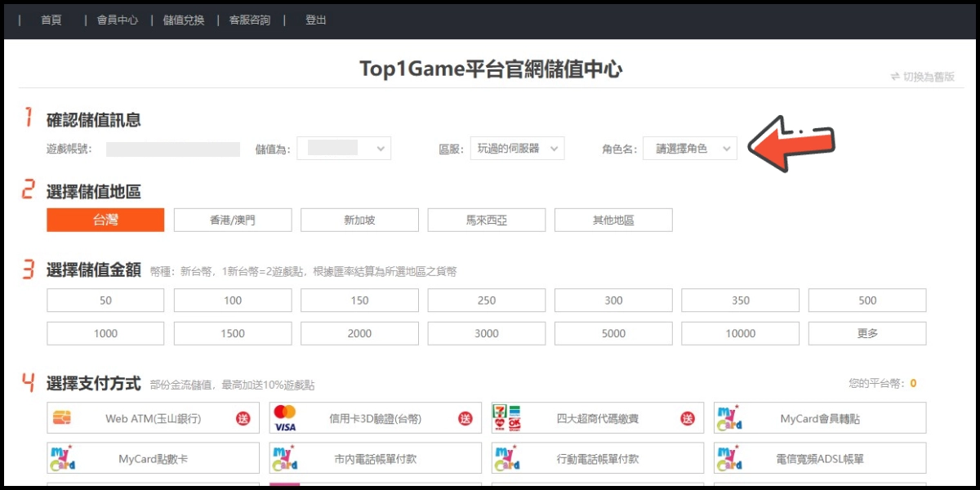The image size is (980, 490).
Task: Select 馬來西亞 region
Action: [x=487, y=220]
